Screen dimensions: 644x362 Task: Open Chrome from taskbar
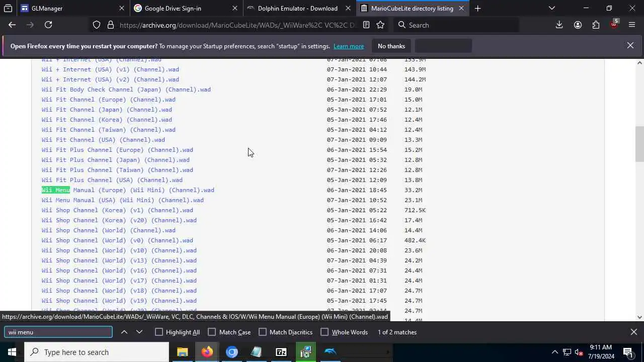click(x=232, y=352)
